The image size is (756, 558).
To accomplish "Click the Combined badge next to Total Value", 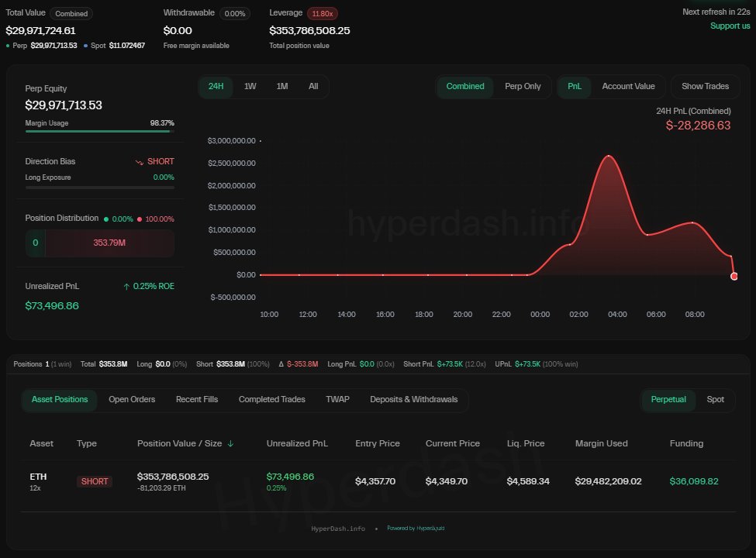I will click(x=71, y=13).
